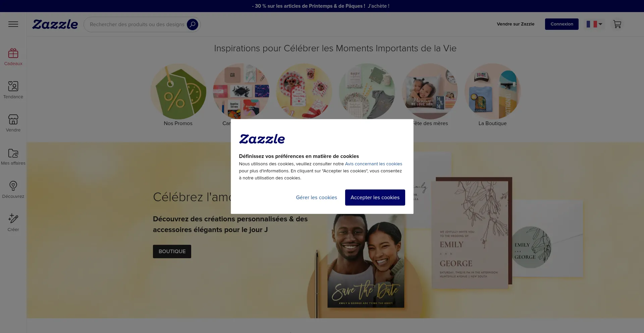644x333 pixels.
Task: Click the Découvrez lightbulb icon
Action: [13, 186]
